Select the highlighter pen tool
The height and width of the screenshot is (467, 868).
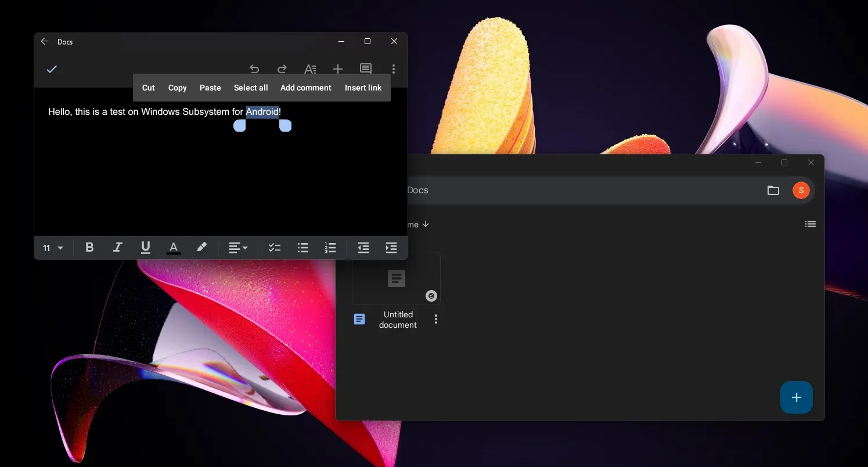(201, 248)
